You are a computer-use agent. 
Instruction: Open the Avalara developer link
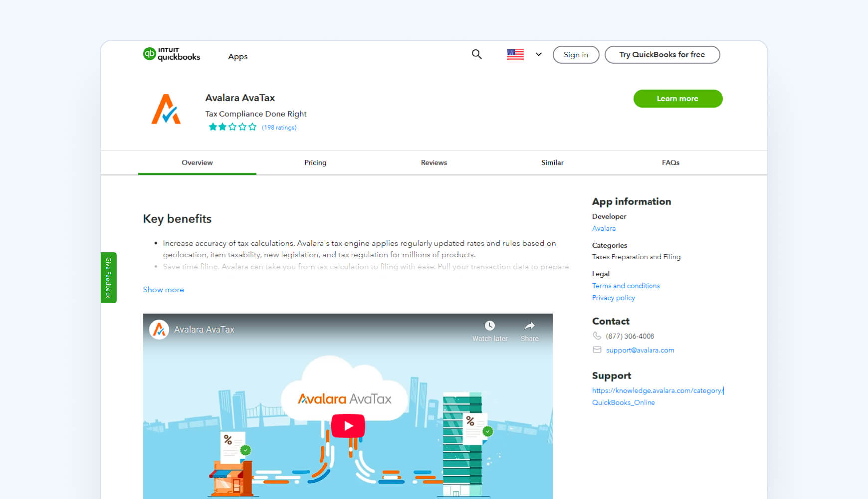(604, 228)
